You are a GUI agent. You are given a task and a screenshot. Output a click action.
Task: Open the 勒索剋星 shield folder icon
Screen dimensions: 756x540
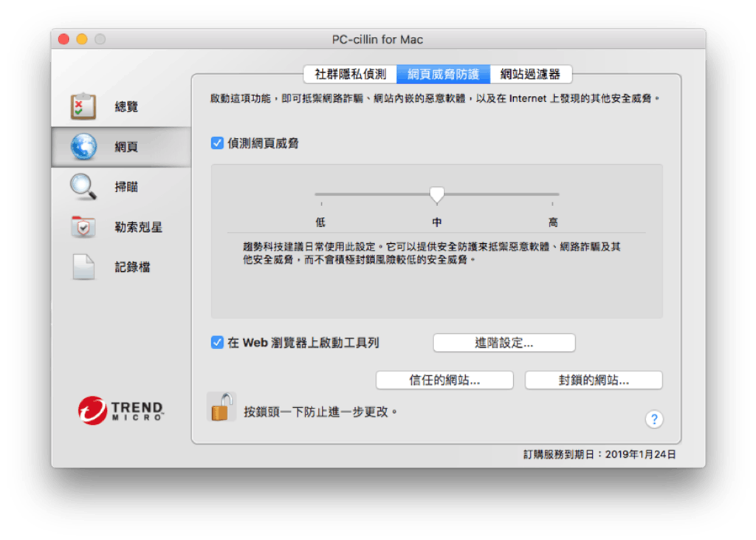[83, 226]
